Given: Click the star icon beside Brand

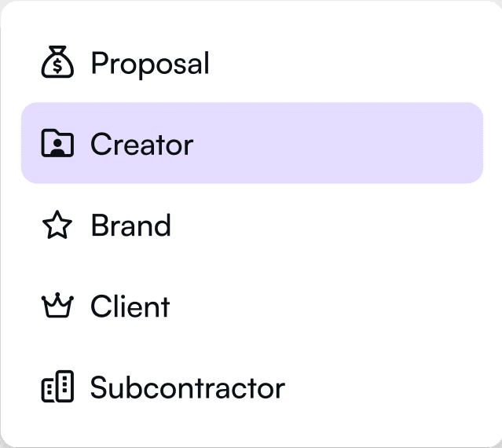Looking at the screenshot, I should 57,225.
